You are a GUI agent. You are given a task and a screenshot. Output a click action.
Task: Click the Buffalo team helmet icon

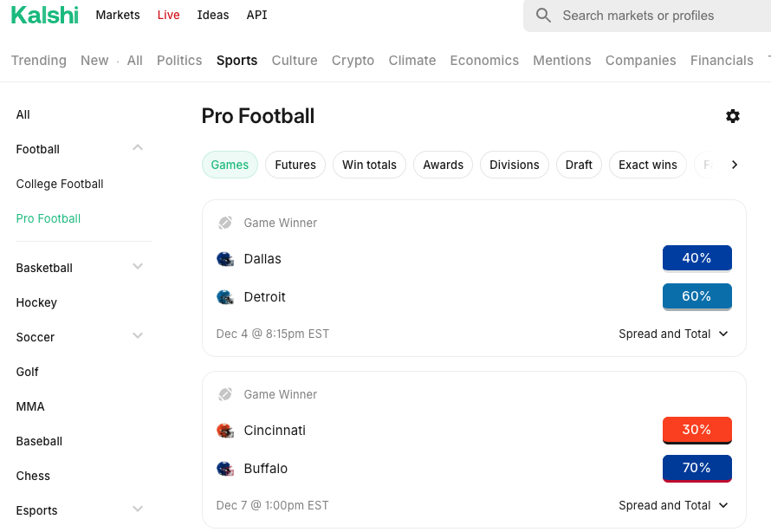pos(225,468)
